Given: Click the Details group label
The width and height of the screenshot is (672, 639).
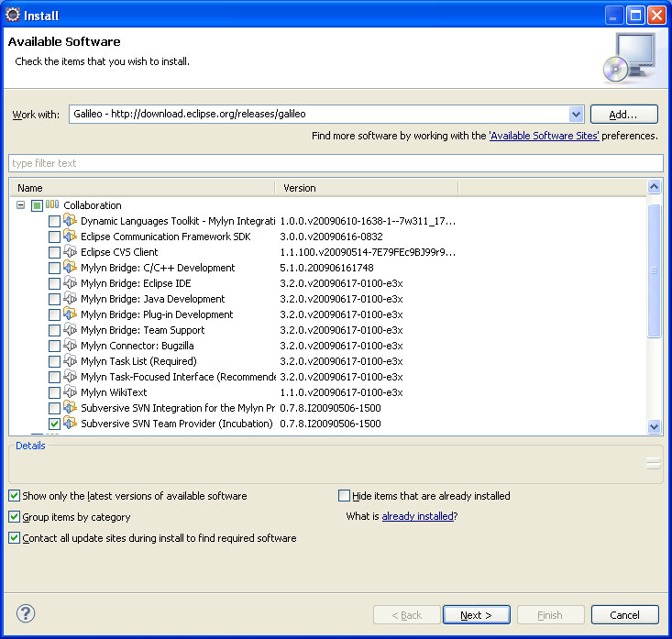Looking at the screenshot, I should click(x=30, y=446).
